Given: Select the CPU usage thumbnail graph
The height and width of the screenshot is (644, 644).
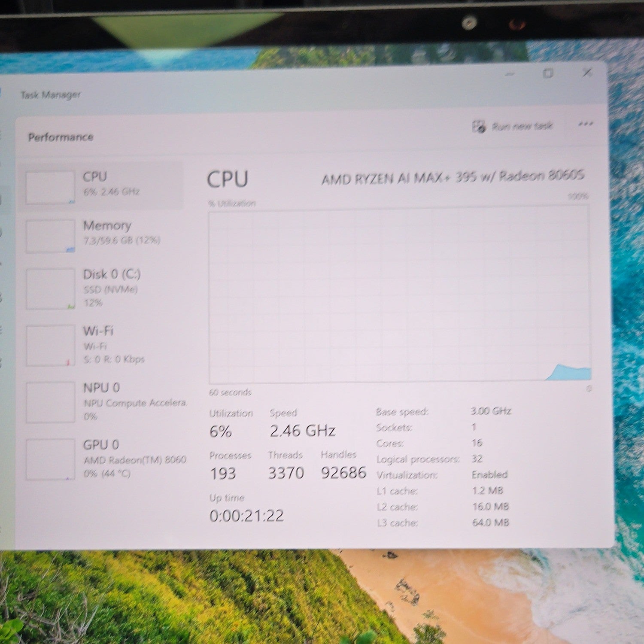Looking at the screenshot, I should (x=50, y=188).
